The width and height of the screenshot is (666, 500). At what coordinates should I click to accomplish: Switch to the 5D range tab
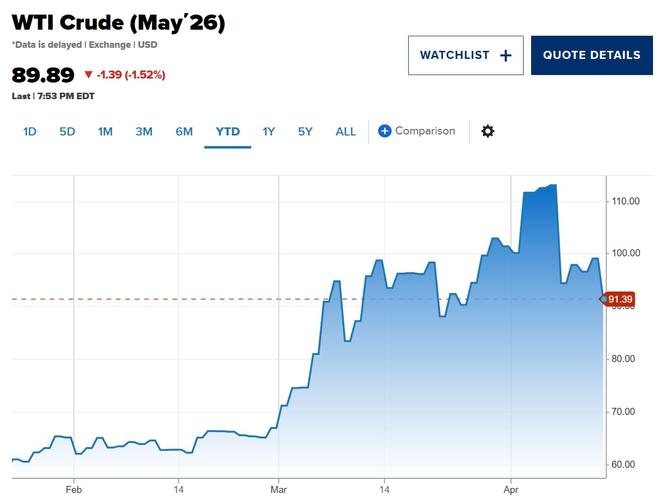click(x=67, y=132)
